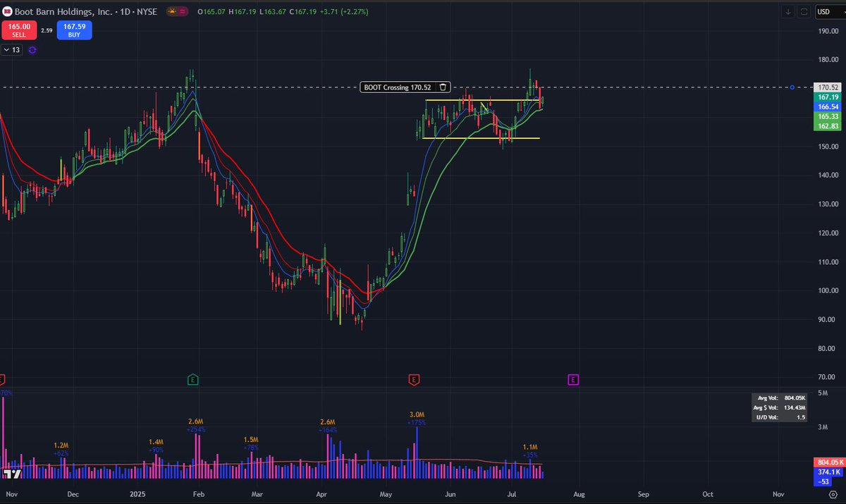
Task: Click the 170.52 alert price label
Action: tap(826, 87)
